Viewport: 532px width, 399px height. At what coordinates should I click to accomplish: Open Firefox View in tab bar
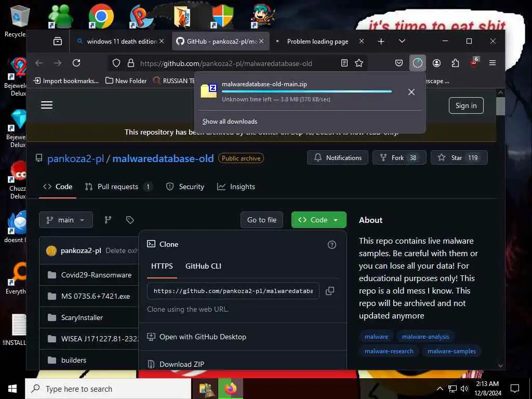pyautogui.click(x=58, y=42)
